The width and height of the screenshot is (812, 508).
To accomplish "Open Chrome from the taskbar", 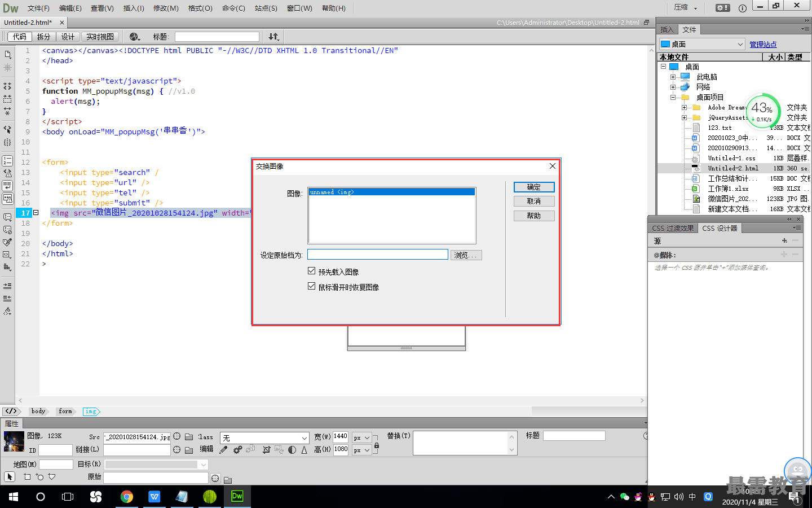I will point(126,496).
